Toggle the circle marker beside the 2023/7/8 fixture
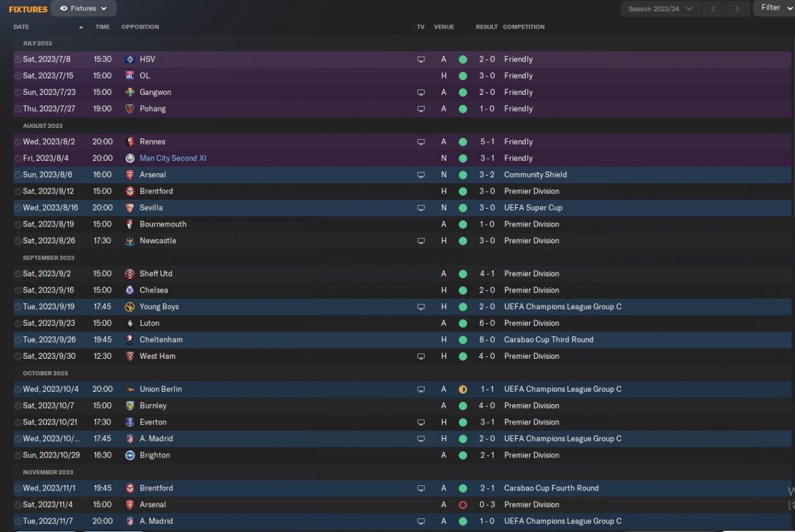 pos(17,60)
